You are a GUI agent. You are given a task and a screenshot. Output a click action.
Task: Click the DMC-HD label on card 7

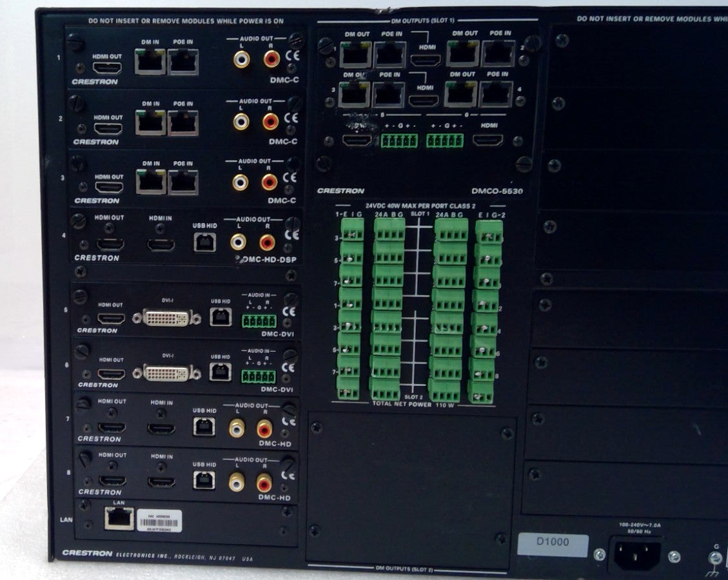pos(275,443)
